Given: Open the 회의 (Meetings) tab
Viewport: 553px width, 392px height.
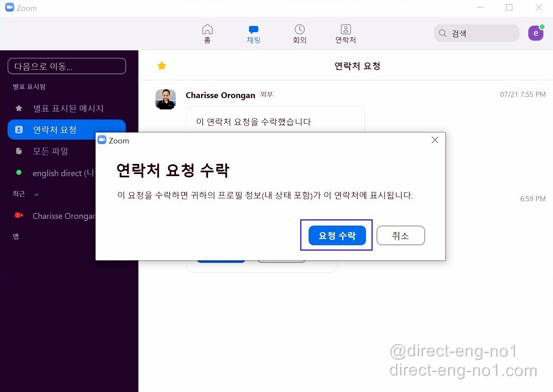Looking at the screenshot, I should tap(299, 34).
